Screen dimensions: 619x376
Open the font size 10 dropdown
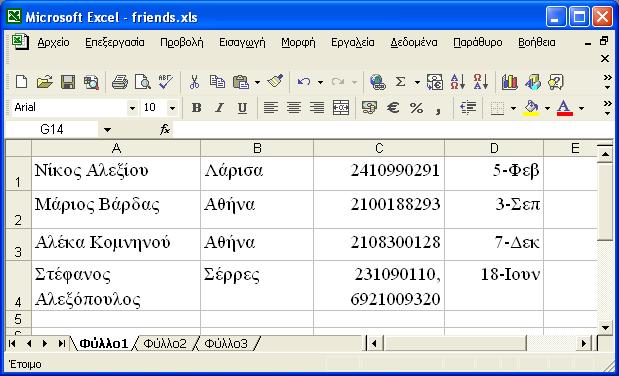(x=172, y=108)
